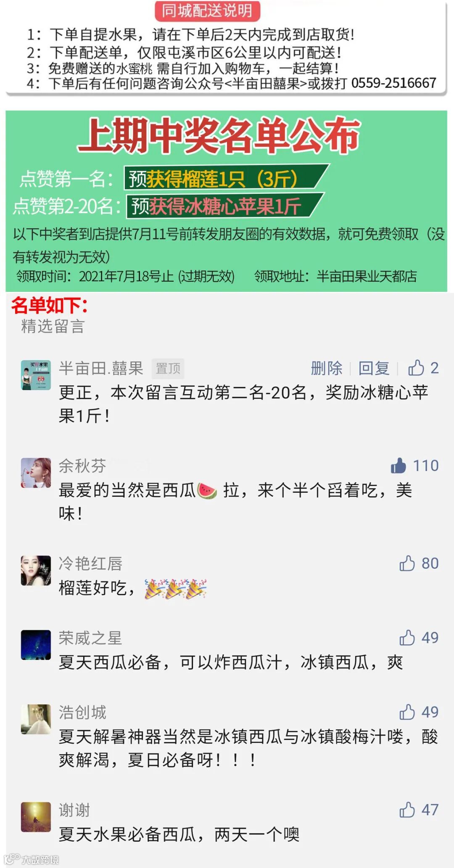Tap 荣威之星's dark starry avatar
The height and width of the screenshot is (868, 454).
(36, 645)
